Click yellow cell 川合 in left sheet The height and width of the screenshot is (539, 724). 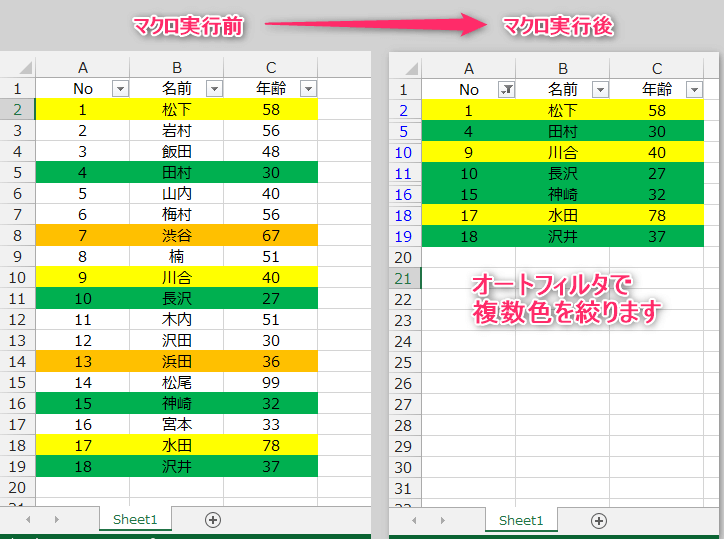(x=177, y=278)
